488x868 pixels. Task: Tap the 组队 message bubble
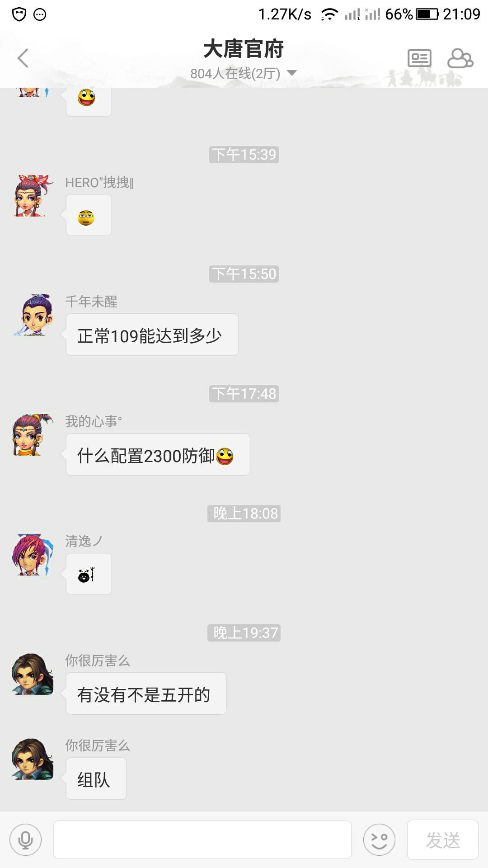point(96,778)
